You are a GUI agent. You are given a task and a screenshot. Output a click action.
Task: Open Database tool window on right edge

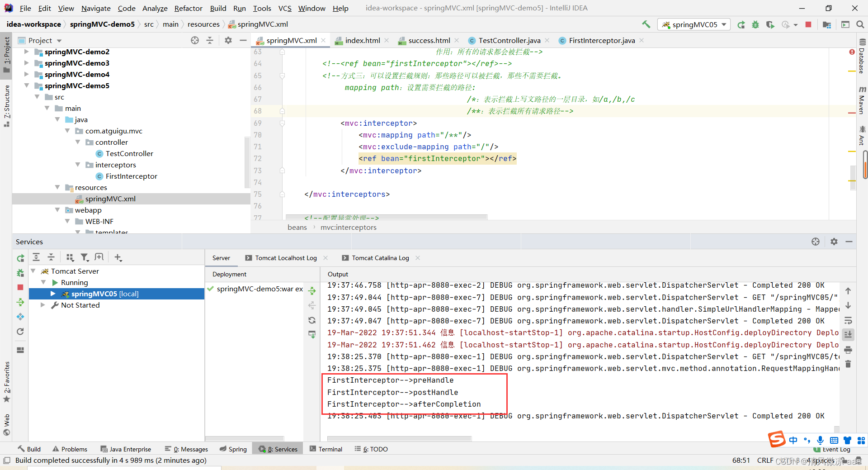tap(862, 57)
